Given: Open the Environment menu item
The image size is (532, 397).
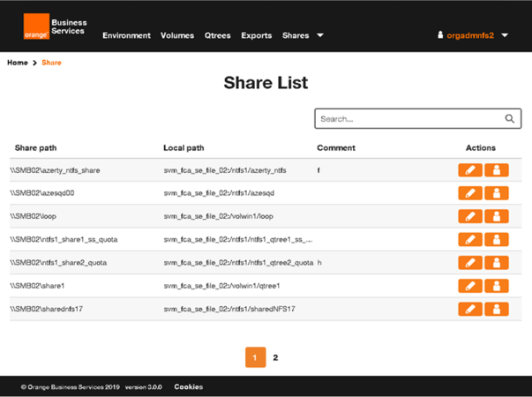Looking at the screenshot, I should (x=126, y=35).
